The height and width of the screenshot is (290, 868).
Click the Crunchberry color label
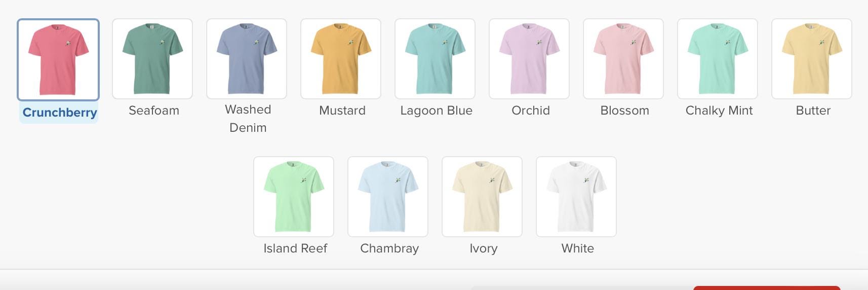[x=60, y=113]
